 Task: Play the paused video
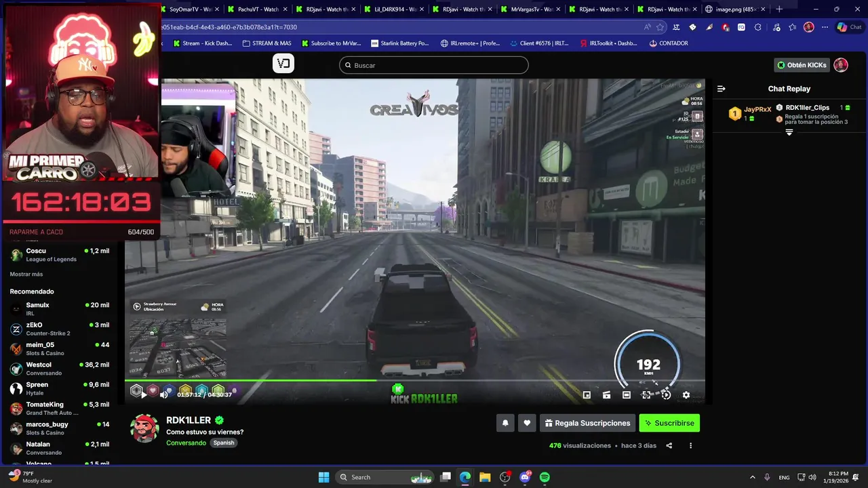coord(144,394)
